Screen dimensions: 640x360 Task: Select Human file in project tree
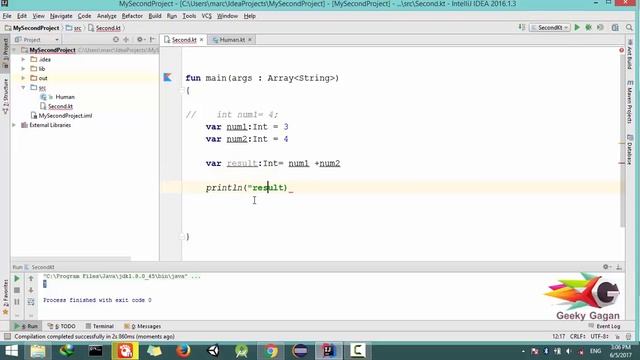65,97
